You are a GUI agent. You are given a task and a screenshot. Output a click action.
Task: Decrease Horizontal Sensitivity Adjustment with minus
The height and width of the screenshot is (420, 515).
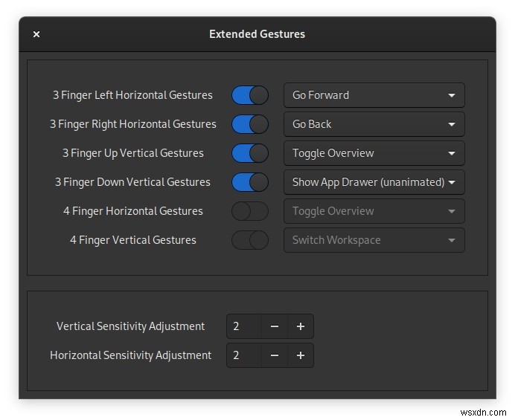tap(275, 355)
